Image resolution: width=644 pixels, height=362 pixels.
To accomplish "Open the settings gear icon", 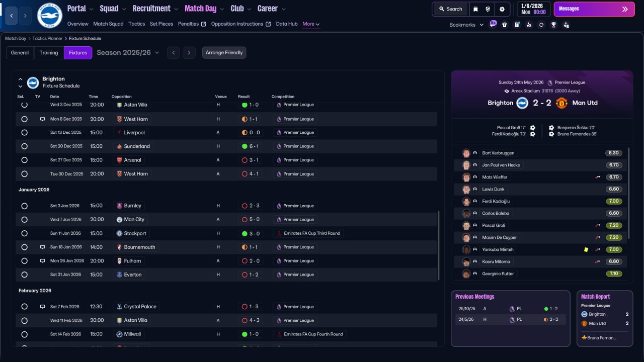I will 502,9.
